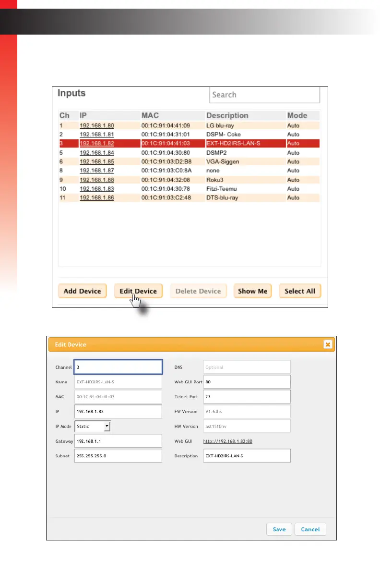The width and height of the screenshot is (380, 588).
Task: Save the Edit Device changes
Action: (279, 529)
